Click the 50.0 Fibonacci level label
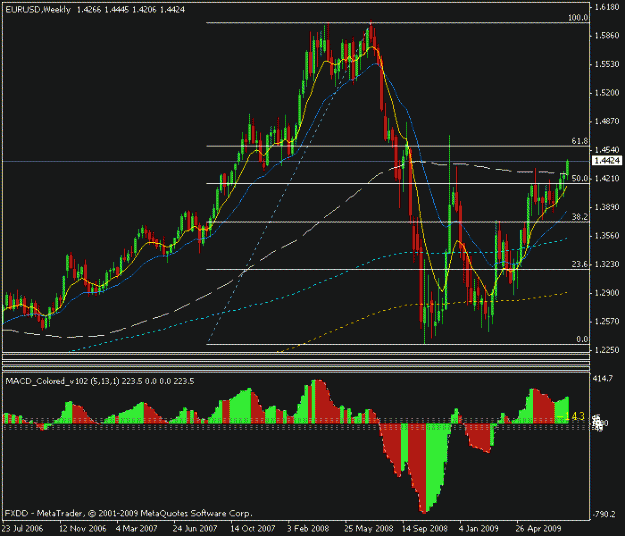The width and height of the screenshot is (625, 536). (580, 178)
